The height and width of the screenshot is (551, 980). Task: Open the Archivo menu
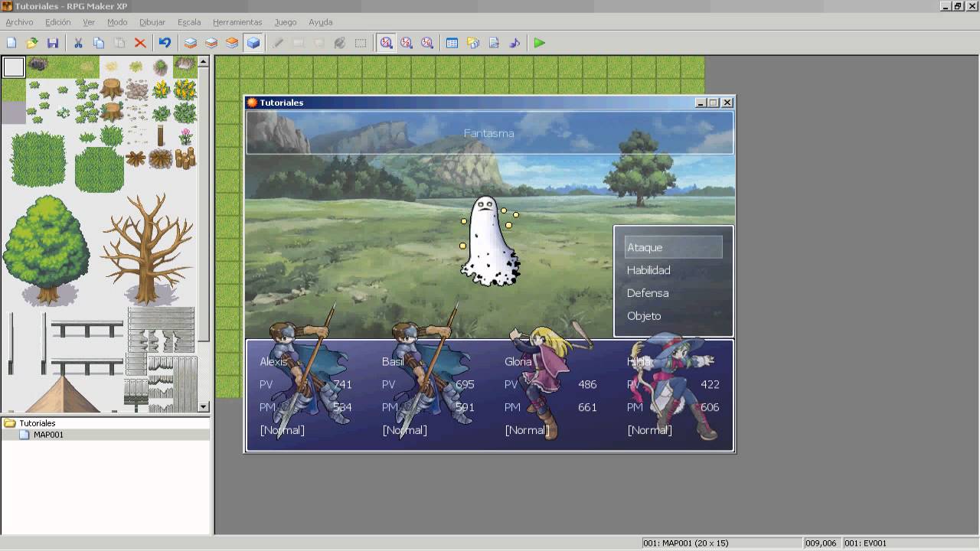pos(20,22)
